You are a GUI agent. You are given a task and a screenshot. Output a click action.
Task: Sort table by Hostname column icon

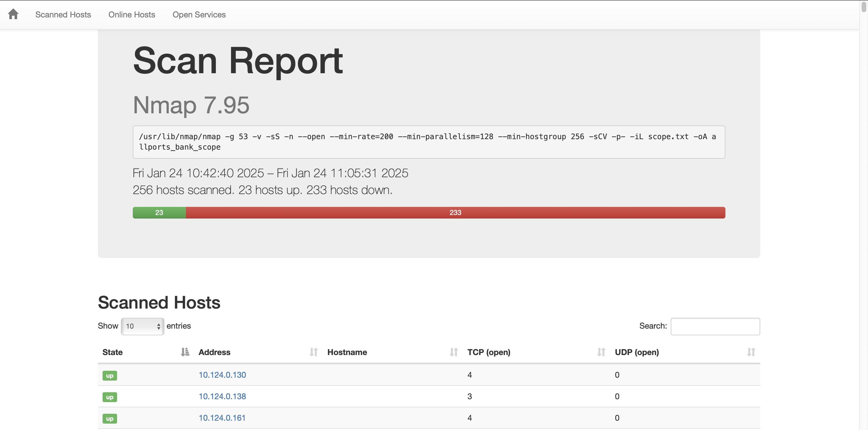[x=454, y=352]
